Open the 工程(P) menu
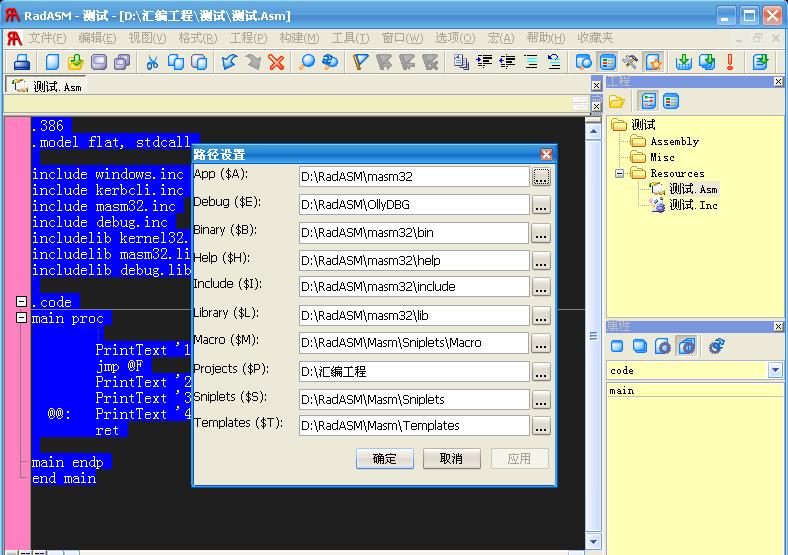 click(248, 38)
